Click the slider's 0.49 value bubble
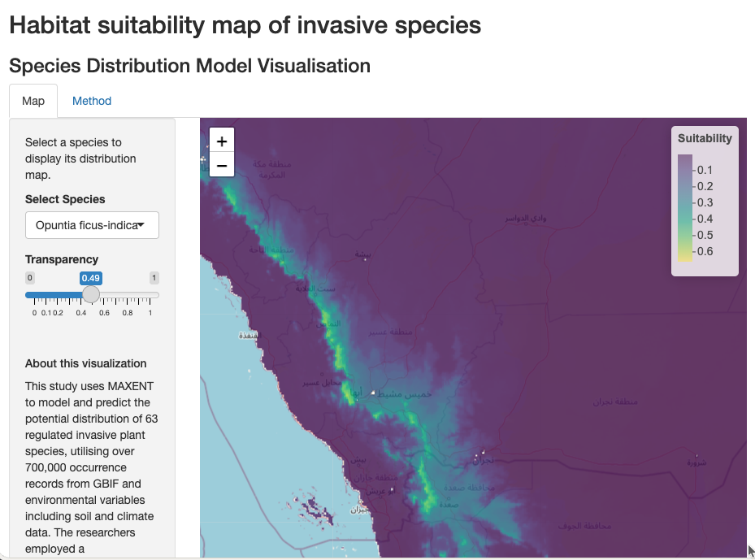The height and width of the screenshot is (560, 755). [x=90, y=278]
